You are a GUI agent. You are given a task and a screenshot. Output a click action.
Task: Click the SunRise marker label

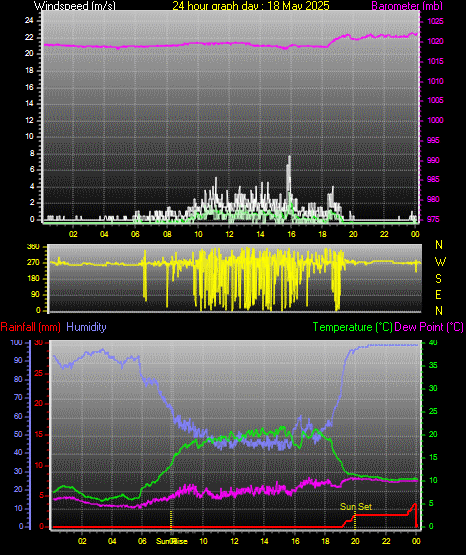(172, 541)
